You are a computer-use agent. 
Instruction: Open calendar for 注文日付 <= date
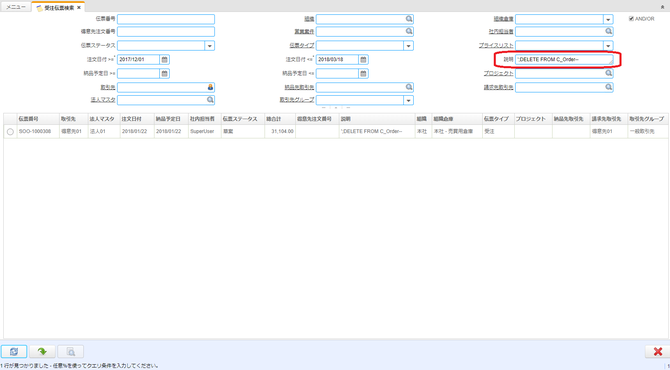363,59
